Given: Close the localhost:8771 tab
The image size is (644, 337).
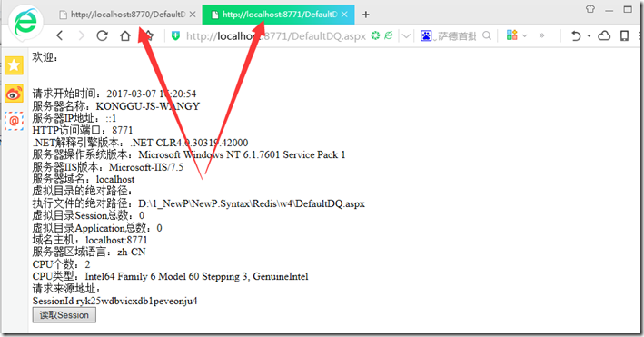Looking at the screenshot, I should [344, 15].
